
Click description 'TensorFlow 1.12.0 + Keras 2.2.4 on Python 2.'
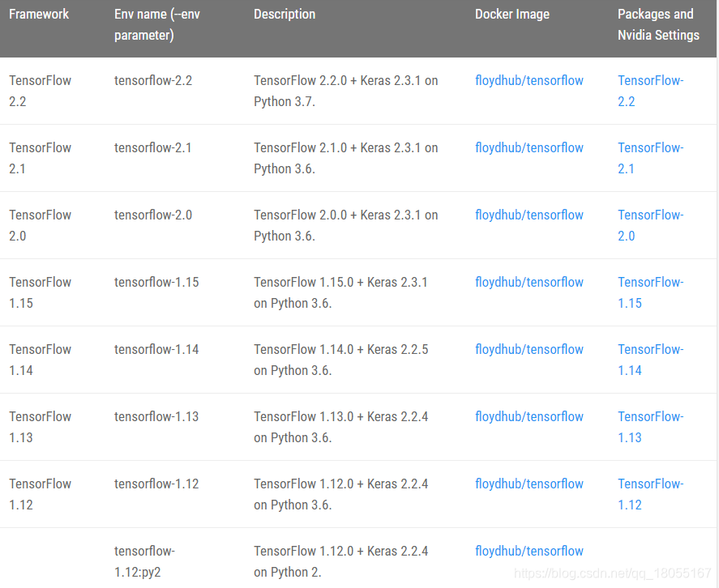pyautogui.click(x=341, y=561)
